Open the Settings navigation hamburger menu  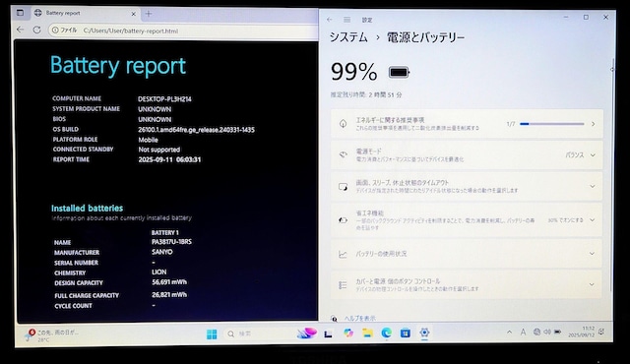click(x=346, y=20)
